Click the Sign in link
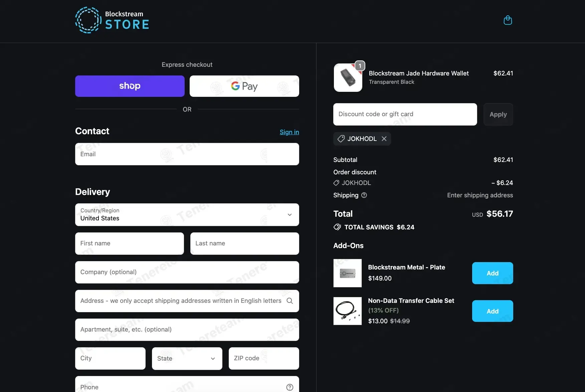585x392 pixels. (289, 132)
